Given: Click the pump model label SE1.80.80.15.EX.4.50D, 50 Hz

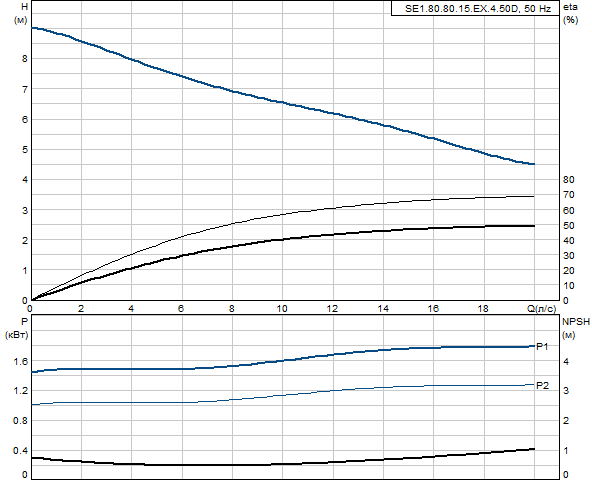Looking at the screenshot, I should click(478, 8).
